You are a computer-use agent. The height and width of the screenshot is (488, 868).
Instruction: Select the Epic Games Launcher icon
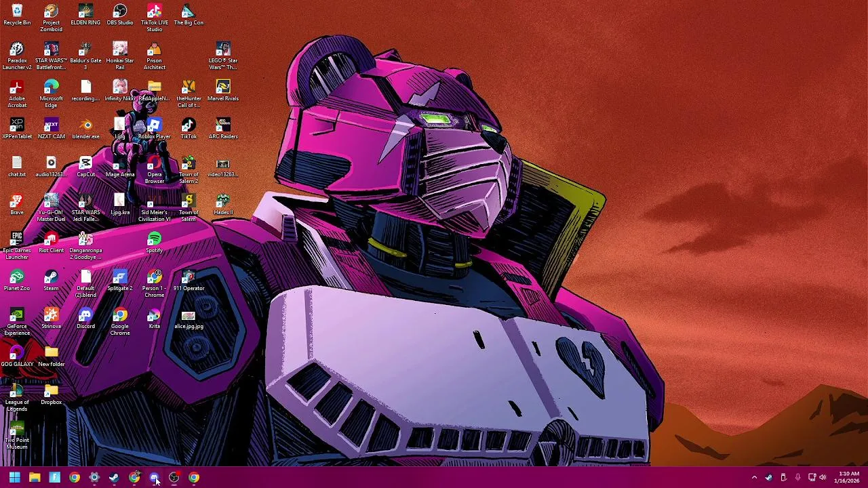point(17,246)
